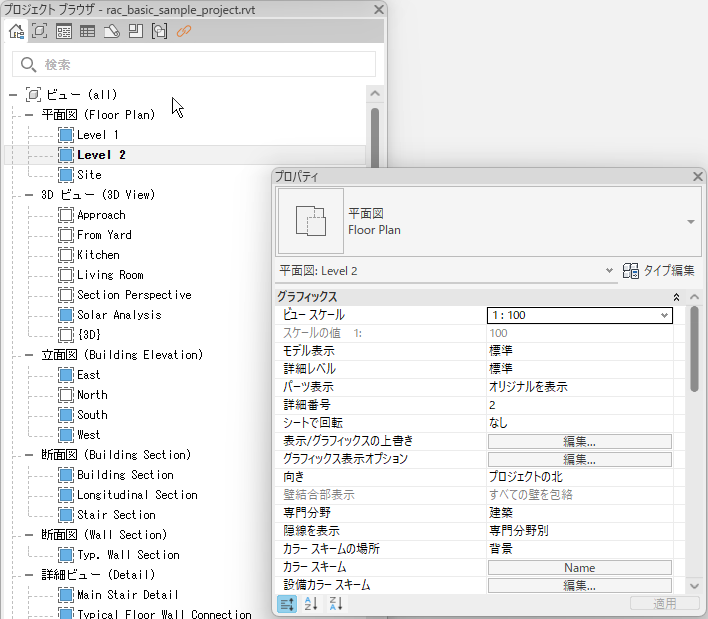Sort properties A to Z ascending
The image size is (708, 619).
coord(311,604)
